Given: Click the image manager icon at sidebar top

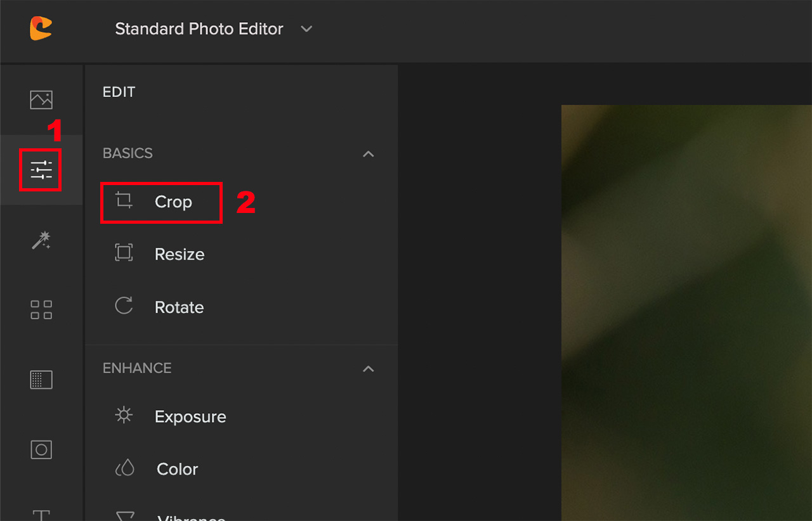Looking at the screenshot, I should (x=41, y=100).
